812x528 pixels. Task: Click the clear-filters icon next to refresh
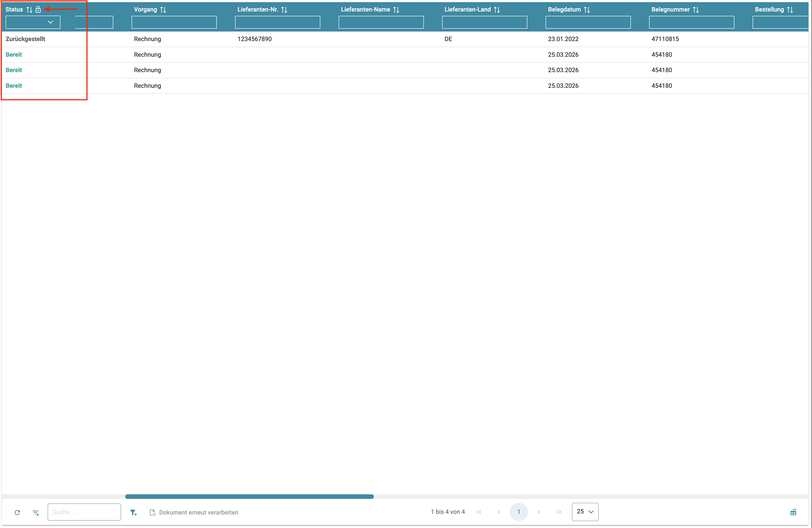pyautogui.click(x=36, y=512)
